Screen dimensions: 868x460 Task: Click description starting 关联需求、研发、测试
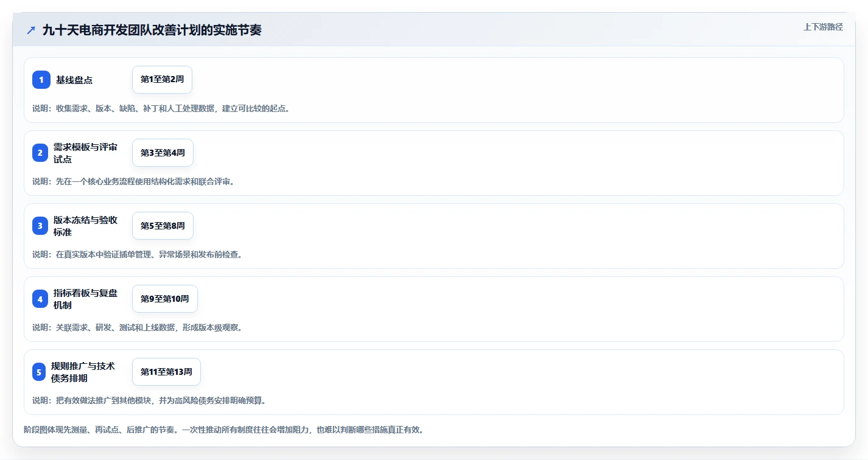138,327
